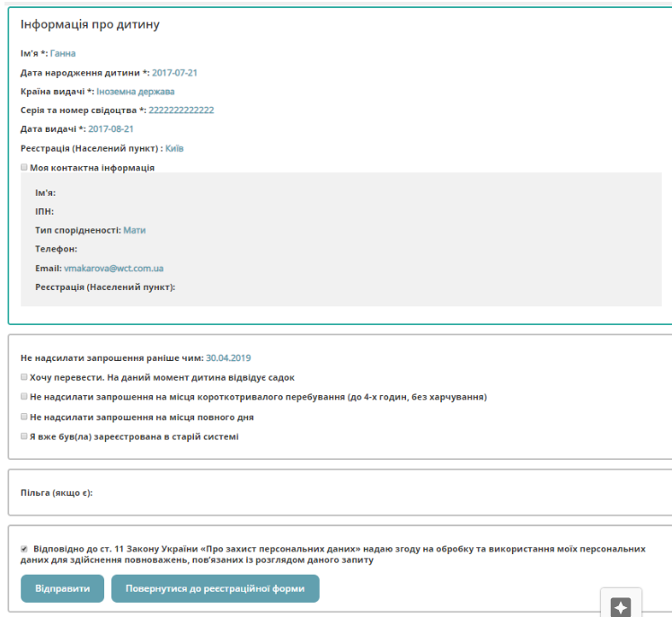Click the email vmakarova@wct.com.ua
This screenshot has width=672, height=617.
click(x=113, y=269)
